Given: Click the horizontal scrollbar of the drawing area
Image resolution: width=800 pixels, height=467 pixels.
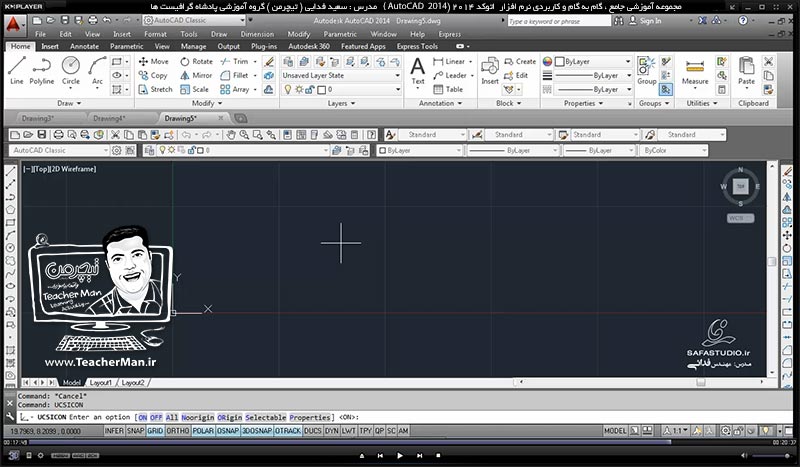Looking at the screenshot, I should (x=641, y=382).
